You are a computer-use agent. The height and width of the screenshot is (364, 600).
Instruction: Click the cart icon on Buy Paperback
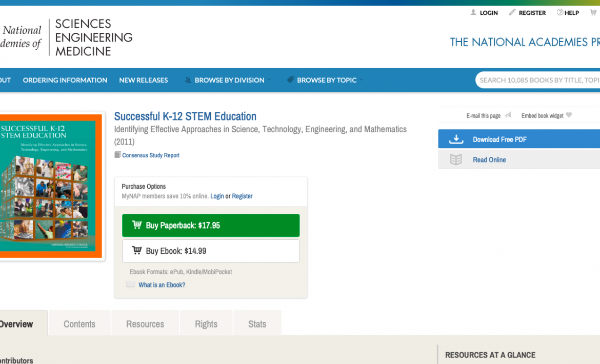[136, 225]
